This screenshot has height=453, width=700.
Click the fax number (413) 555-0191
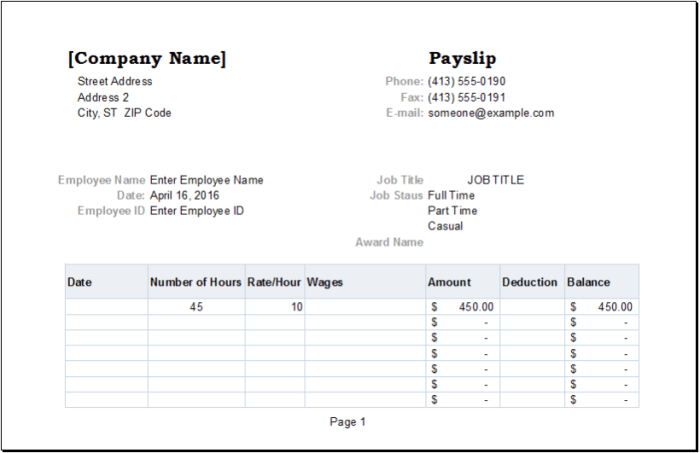tap(466, 97)
